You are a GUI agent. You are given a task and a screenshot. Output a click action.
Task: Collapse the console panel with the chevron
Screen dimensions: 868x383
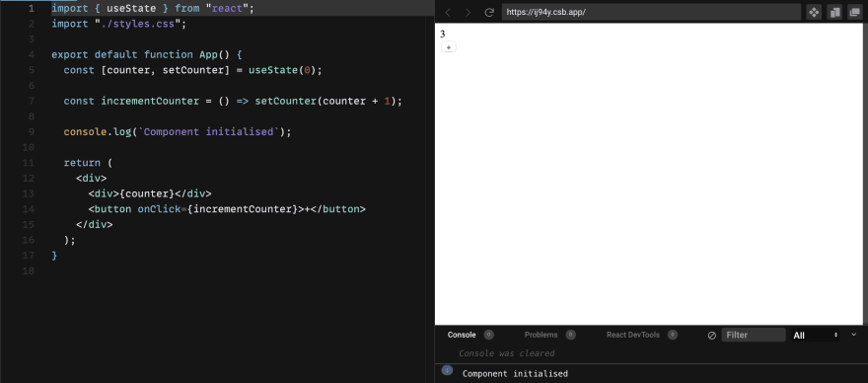pyautogui.click(x=853, y=335)
